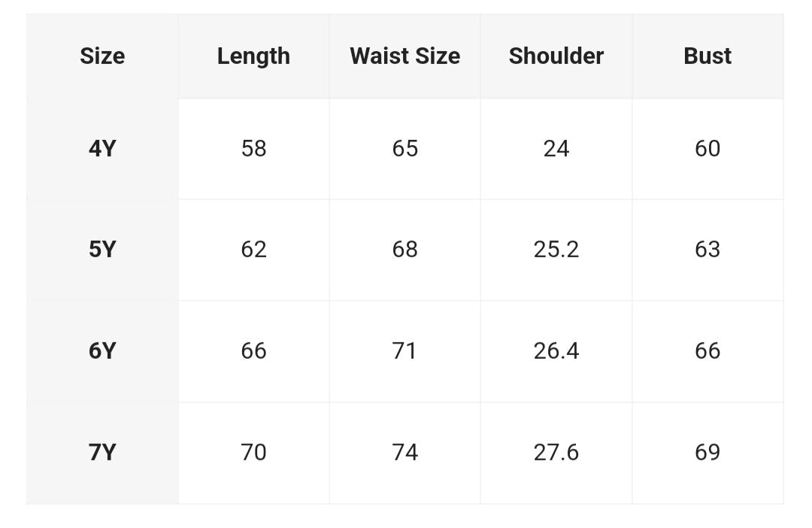Viewport: 812px width, 528px height.
Task: Click the 6Y waist size value 71
Action: 404,351
